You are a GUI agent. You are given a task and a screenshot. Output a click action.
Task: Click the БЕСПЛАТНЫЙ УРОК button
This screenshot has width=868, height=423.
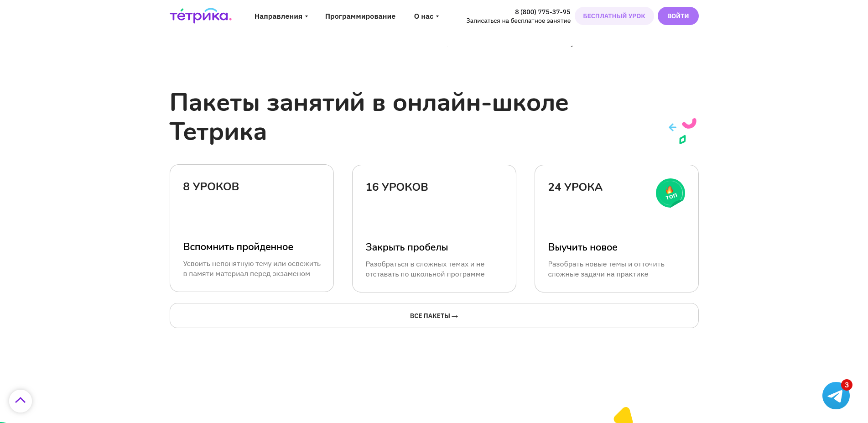(614, 16)
